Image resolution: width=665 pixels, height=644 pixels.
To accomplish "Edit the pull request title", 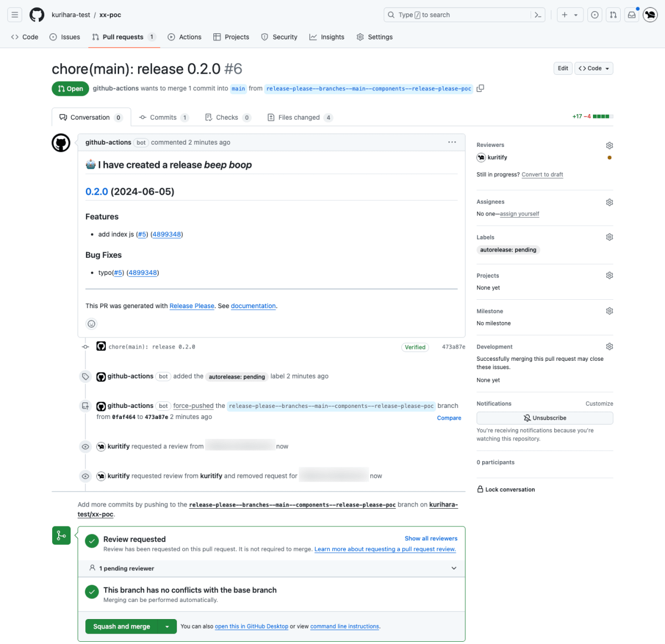I will 563,68.
